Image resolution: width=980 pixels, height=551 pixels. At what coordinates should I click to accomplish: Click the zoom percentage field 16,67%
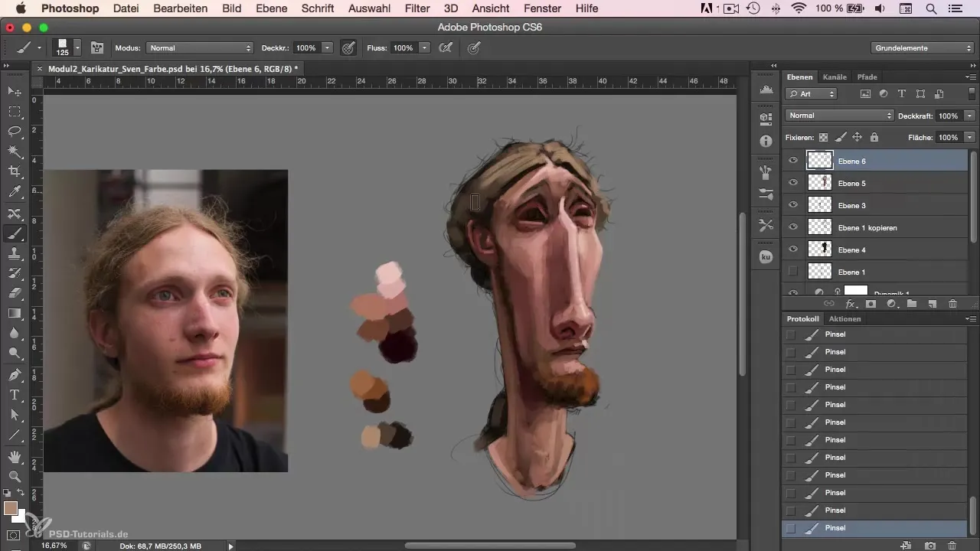(54, 546)
